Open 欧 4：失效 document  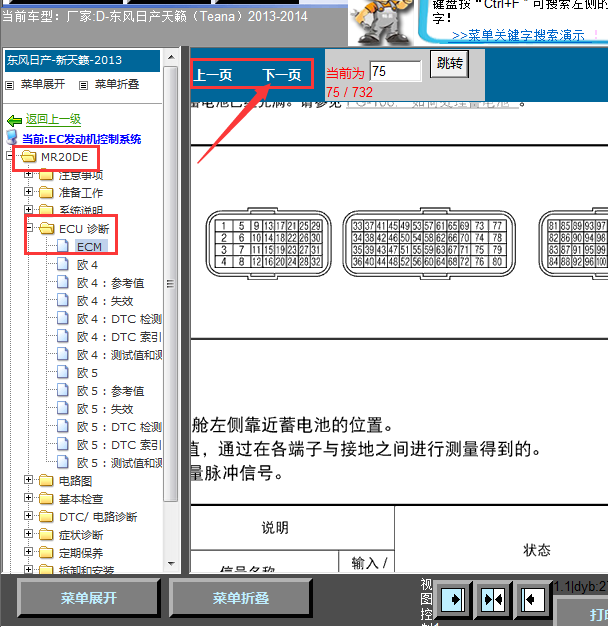105,301
